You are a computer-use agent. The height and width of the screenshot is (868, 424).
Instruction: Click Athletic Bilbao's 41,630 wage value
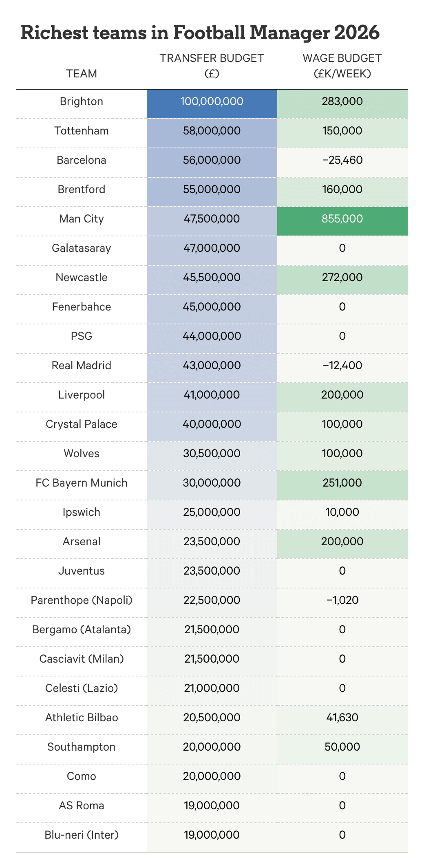(342, 718)
